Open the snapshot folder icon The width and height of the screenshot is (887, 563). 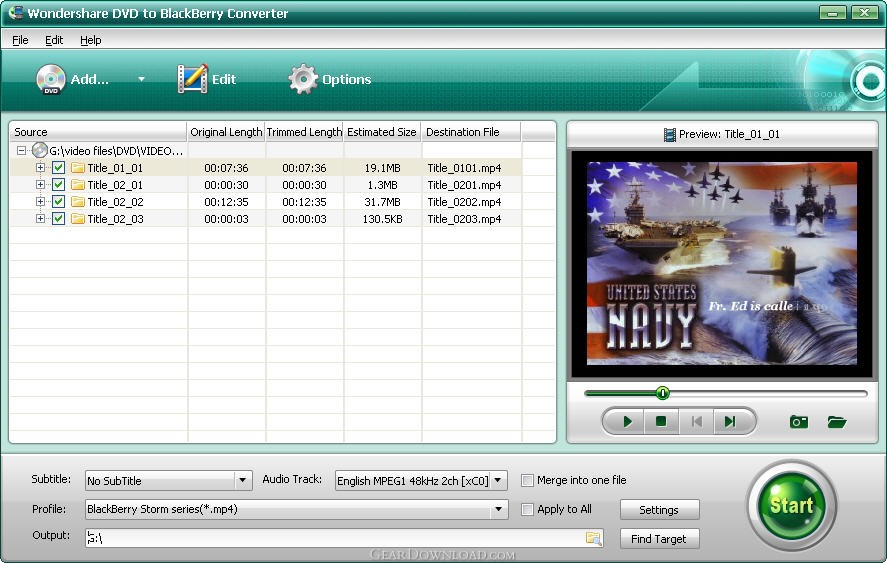(x=837, y=422)
